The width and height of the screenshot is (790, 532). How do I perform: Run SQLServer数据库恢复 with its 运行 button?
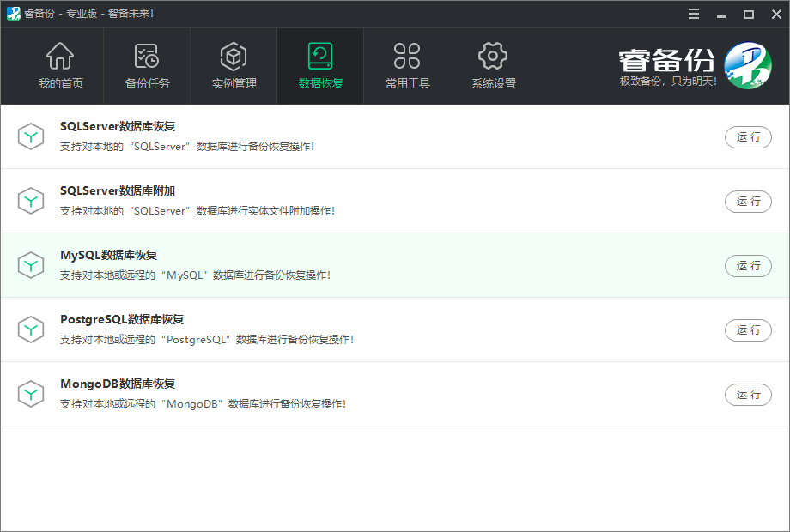[748, 137]
